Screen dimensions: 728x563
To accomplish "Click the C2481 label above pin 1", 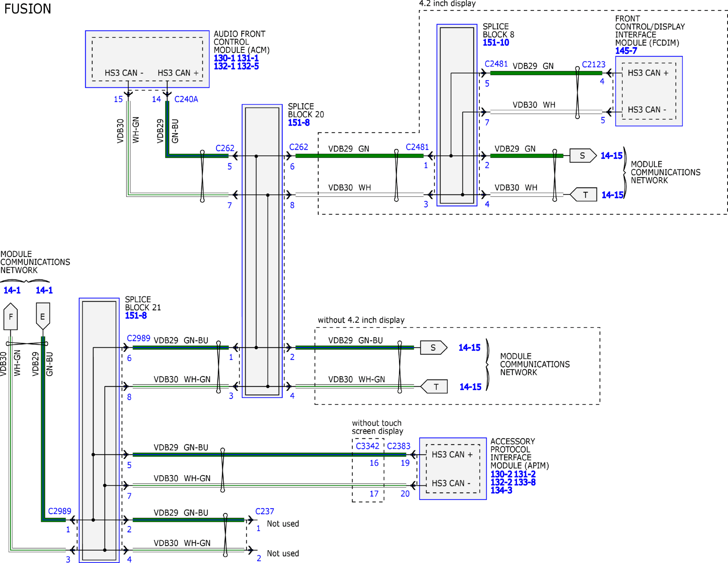I will click(417, 147).
